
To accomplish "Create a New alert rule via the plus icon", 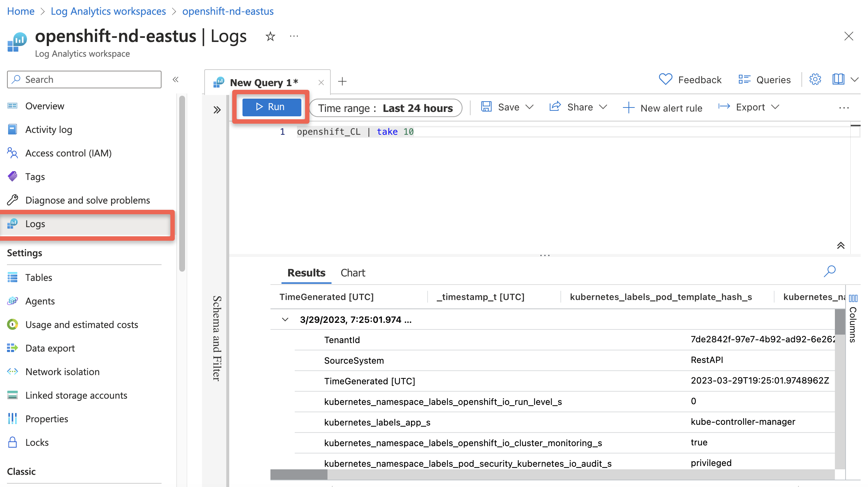I will pos(628,107).
